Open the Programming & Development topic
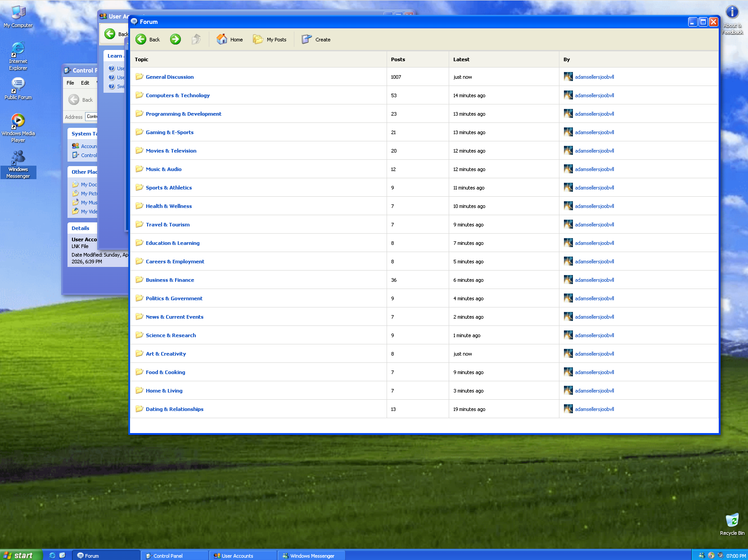This screenshot has width=748, height=560. [183, 114]
